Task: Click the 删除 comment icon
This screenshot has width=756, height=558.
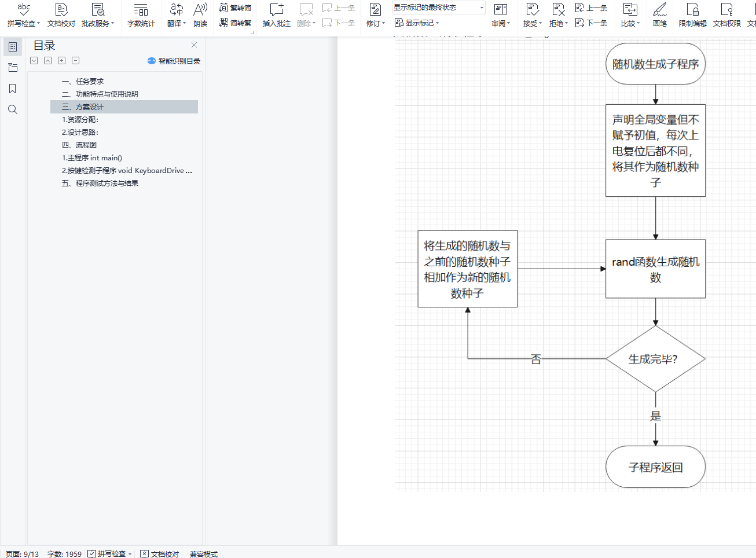Action: point(306,9)
